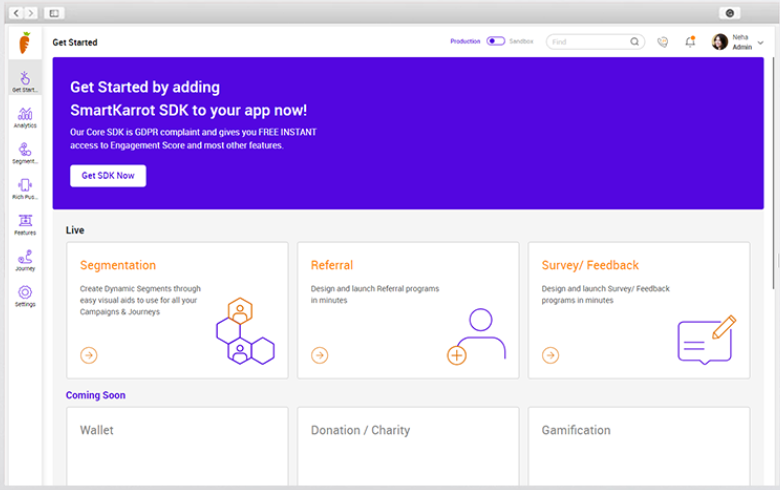This screenshot has width=780, height=490.
Task: Open Journey in the sidebar
Action: coord(25,260)
